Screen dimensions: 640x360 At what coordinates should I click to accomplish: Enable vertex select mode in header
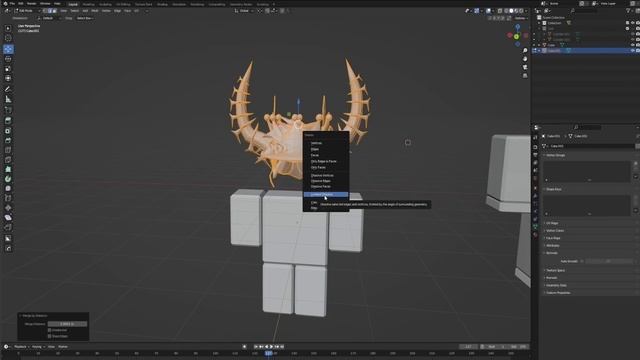point(45,11)
